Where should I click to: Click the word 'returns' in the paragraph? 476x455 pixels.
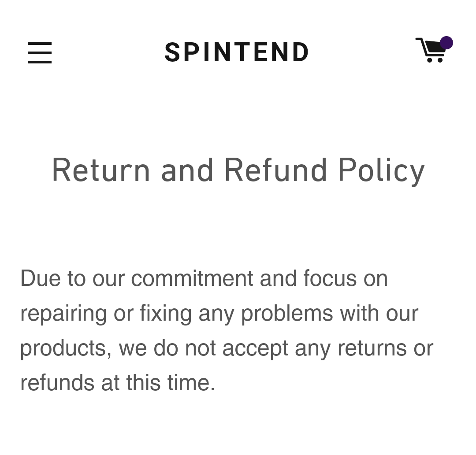tap(372, 348)
